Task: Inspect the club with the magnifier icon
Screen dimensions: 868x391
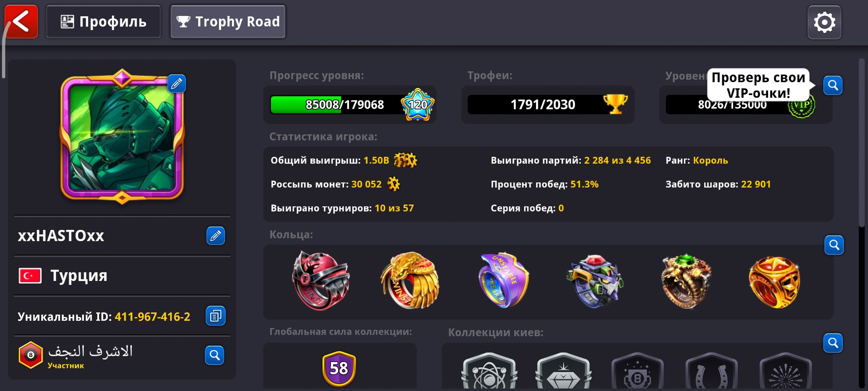Action: [x=214, y=355]
